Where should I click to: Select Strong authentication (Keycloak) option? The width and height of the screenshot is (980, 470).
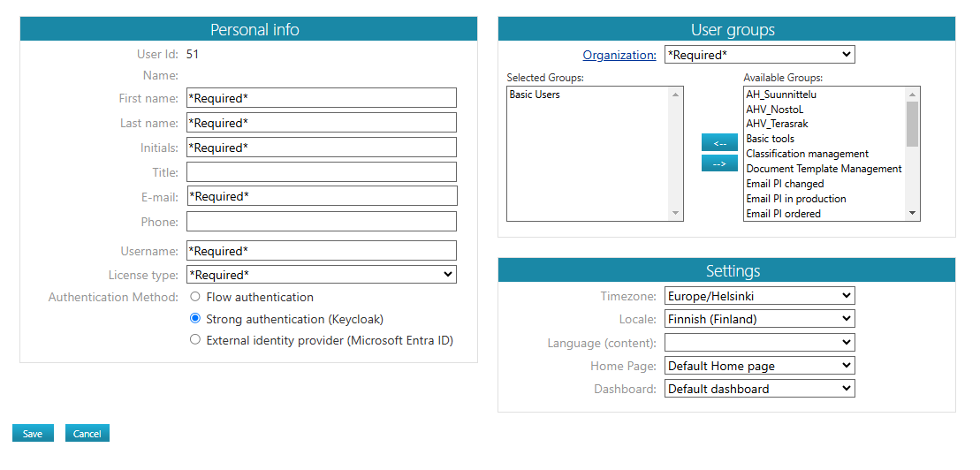195,319
